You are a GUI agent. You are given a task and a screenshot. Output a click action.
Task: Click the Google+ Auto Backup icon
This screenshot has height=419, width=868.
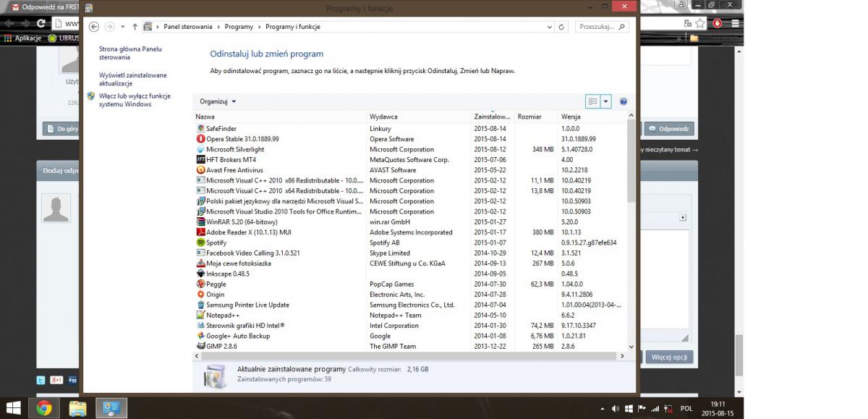click(x=200, y=336)
